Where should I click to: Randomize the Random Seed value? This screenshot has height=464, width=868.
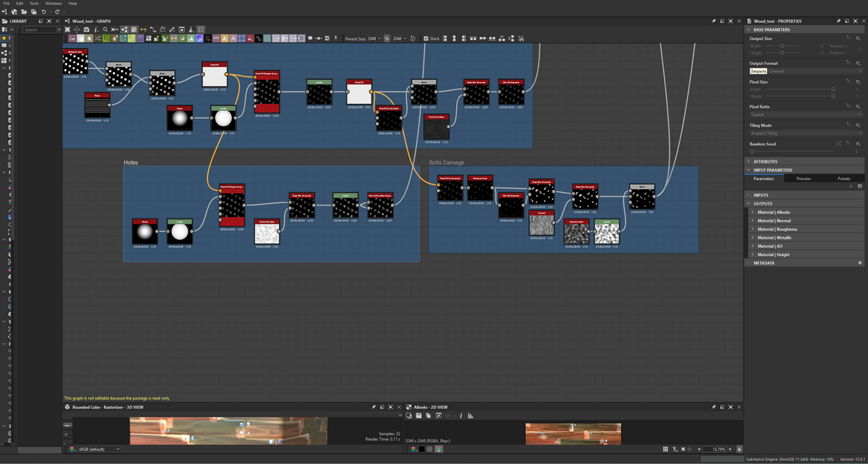coord(839,144)
